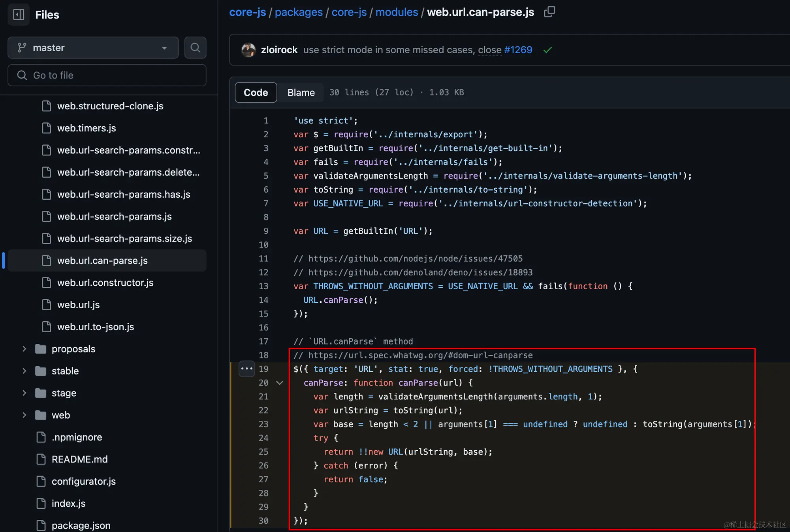Screen dimensions: 790x532
Task: Open the code fold ellipsis menu at line 19
Action: [x=246, y=369]
